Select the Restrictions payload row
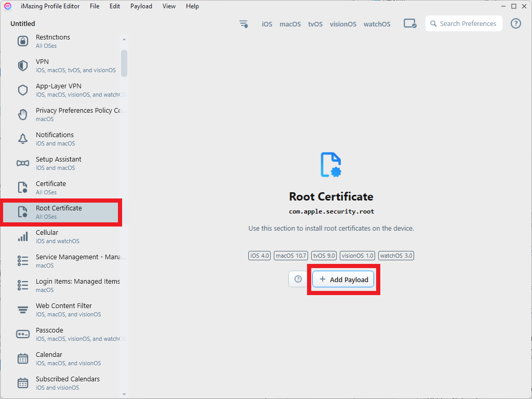The width and height of the screenshot is (532, 399). [61, 41]
